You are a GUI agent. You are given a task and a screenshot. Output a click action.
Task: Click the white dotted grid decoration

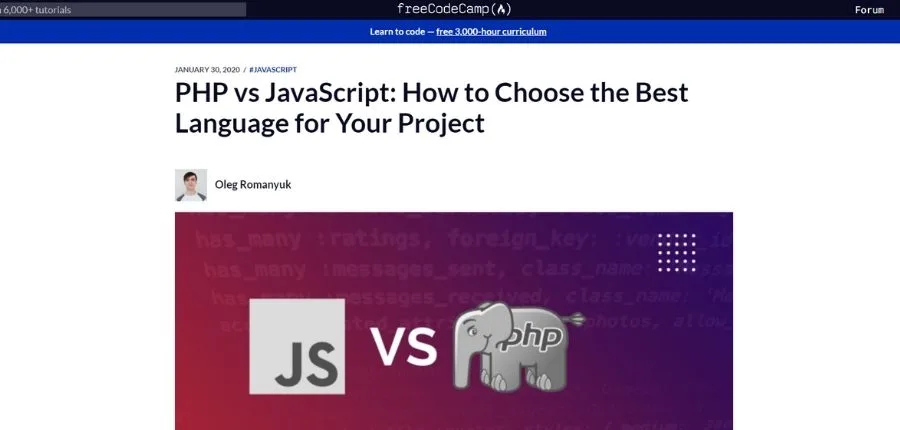[677, 252]
